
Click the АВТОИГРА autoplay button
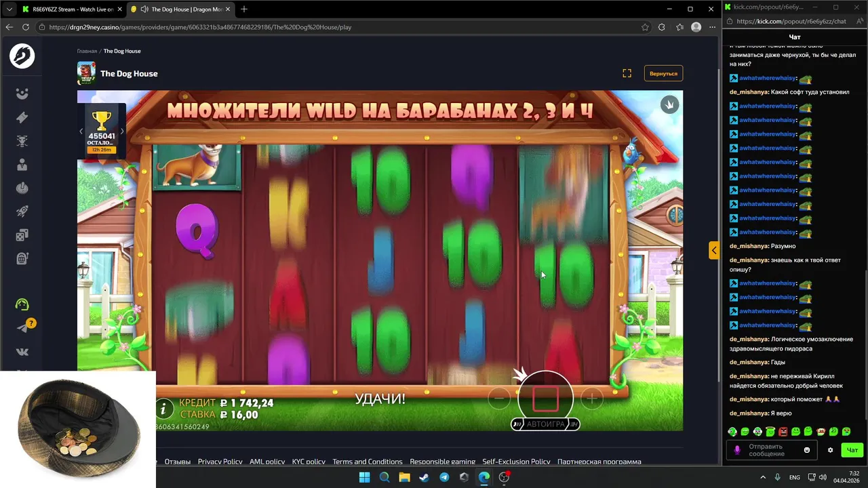tap(545, 424)
